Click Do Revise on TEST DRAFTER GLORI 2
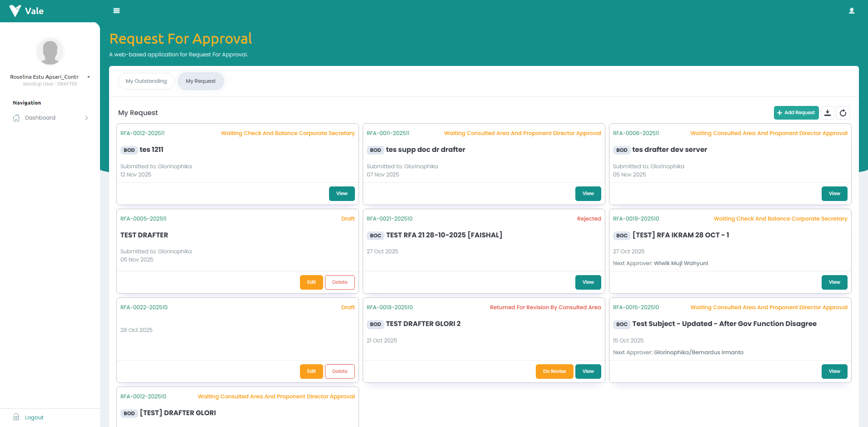This screenshot has height=427, width=868. pos(554,372)
